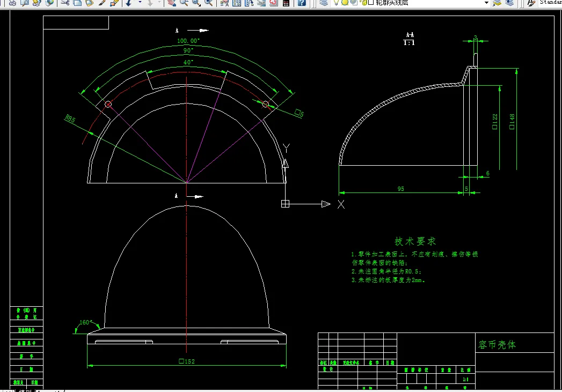Click the UCS origin square icon

[286, 204]
